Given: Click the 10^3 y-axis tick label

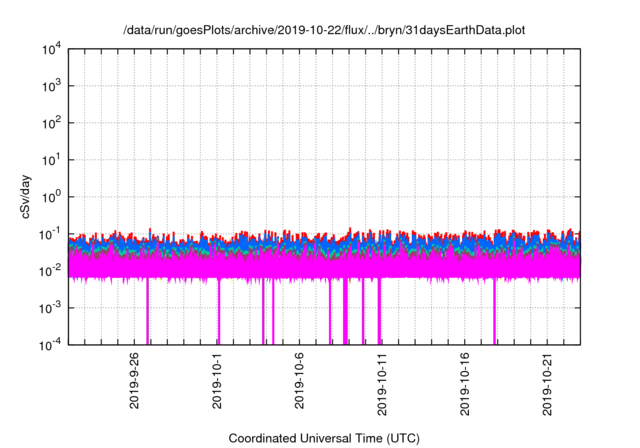Looking at the screenshot, I should [x=52, y=86].
